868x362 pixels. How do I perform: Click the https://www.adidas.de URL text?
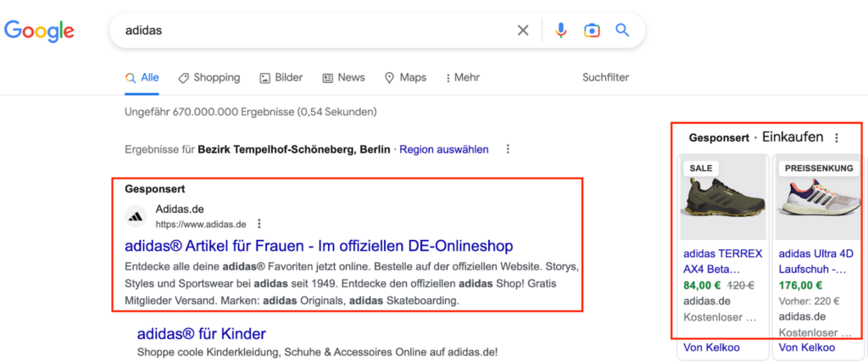[x=200, y=224]
